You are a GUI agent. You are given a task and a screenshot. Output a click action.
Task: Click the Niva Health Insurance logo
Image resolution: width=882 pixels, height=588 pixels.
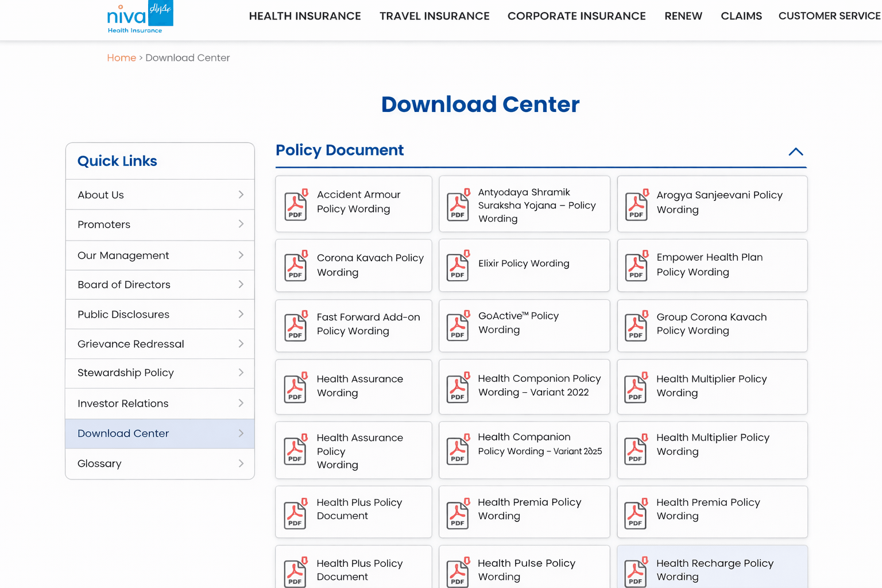click(x=140, y=17)
